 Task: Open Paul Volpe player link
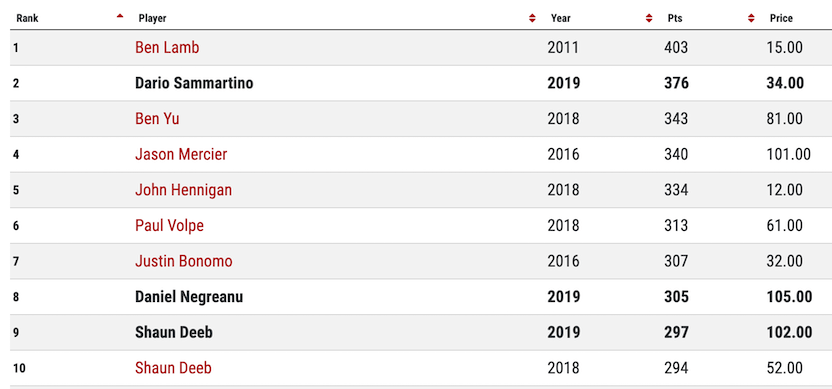click(x=169, y=225)
